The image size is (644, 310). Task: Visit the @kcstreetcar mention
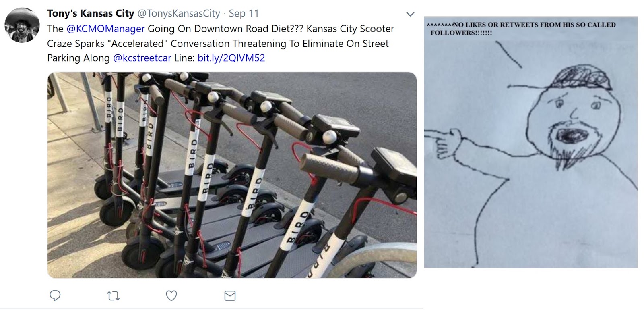[x=142, y=58]
